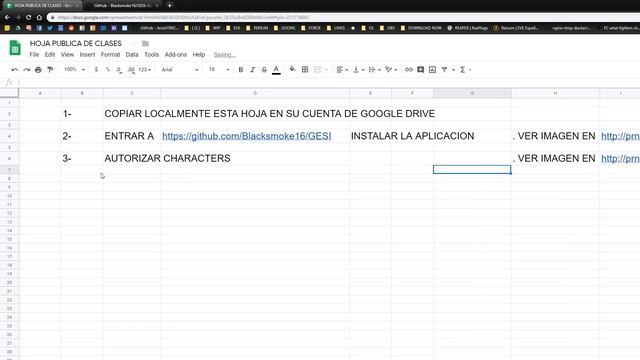Click the cell INSTALAR LA APLICACION
Image resolution: width=640 pixels, height=360 pixels.
(412, 136)
